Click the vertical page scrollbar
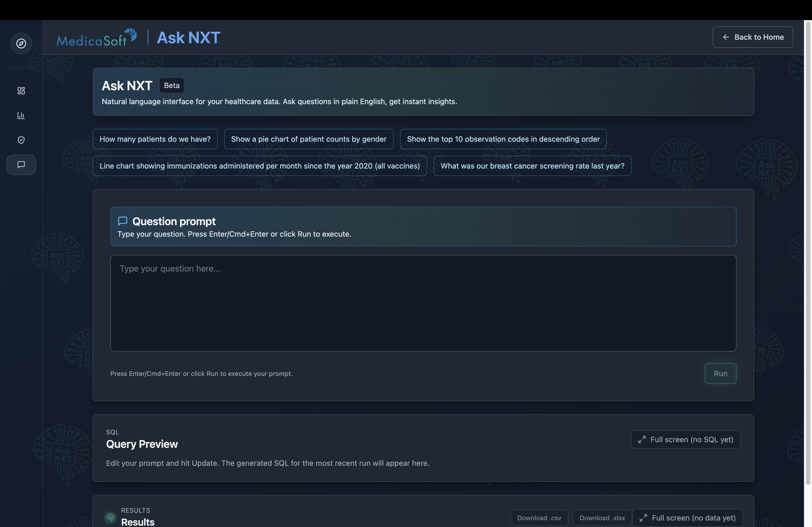Image resolution: width=812 pixels, height=527 pixels. point(808,252)
